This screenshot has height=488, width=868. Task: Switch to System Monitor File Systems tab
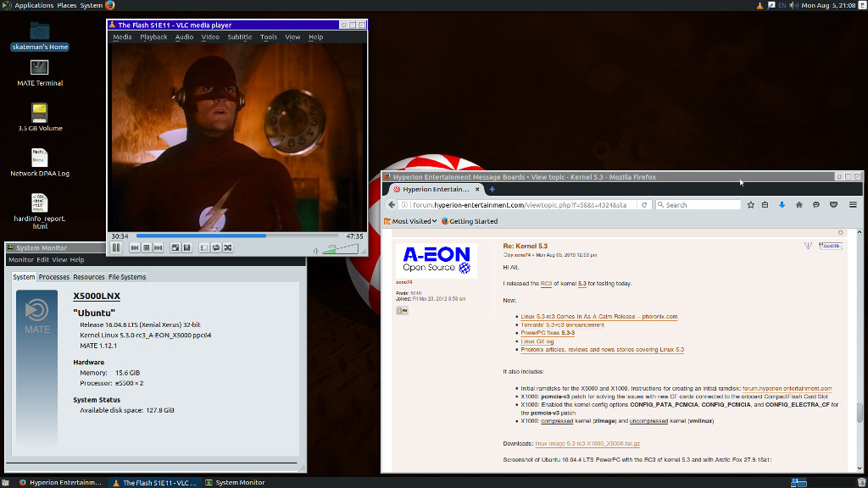(127, 277)
